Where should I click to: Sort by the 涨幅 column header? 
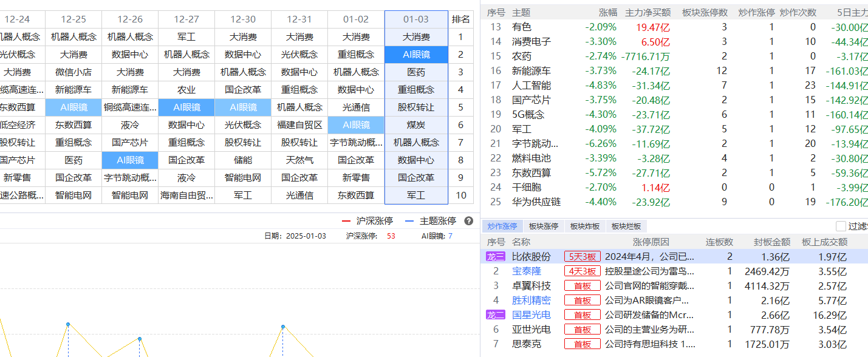point(607,12)
